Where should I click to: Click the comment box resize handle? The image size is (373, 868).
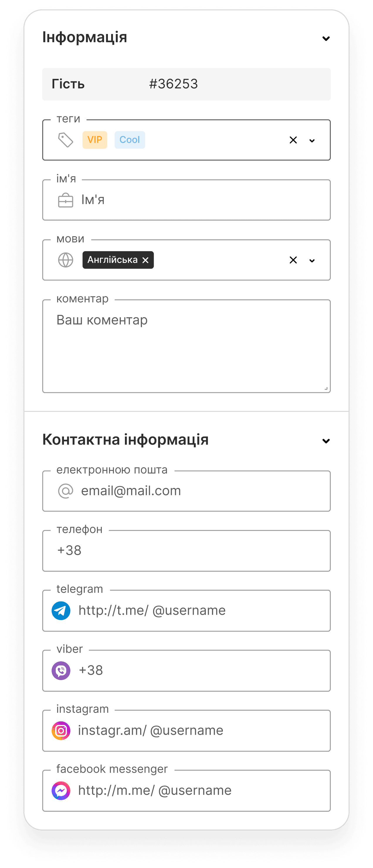pyautogui.click(x=326, y=388)
